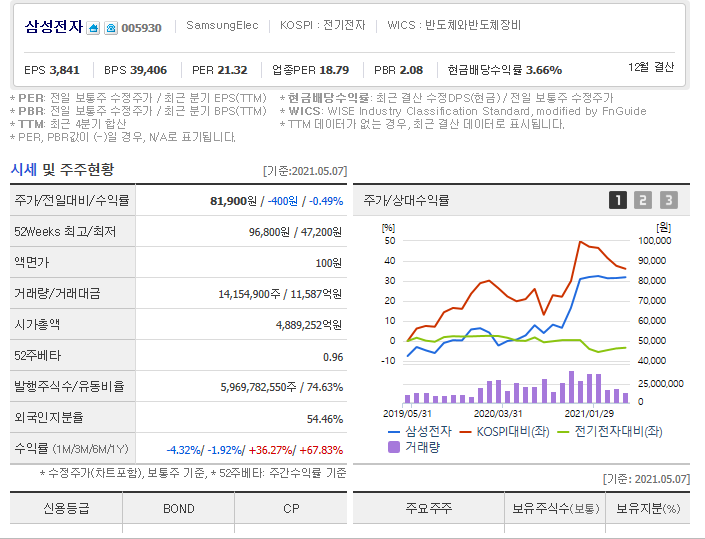This screenshot has width=705, height=539.
Task: Click the PBR 2.08 value
Action: click(x=398, y=70)
